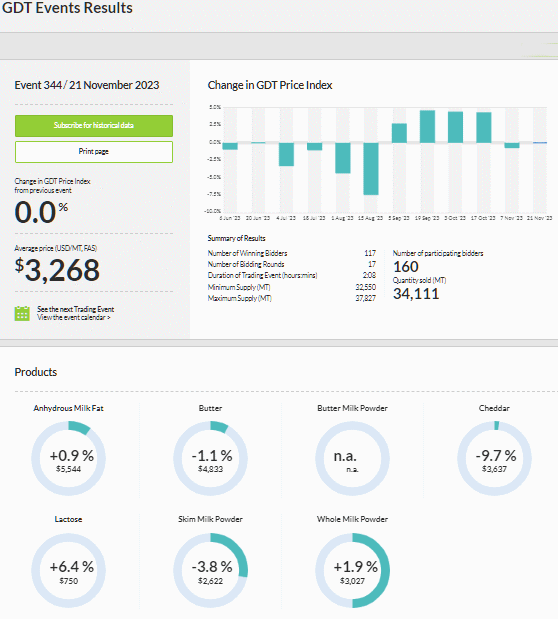Screen dimensions: 558x619
Task: Click the 6 Jun '23 chart bar
Action: [x=230, y=146]
